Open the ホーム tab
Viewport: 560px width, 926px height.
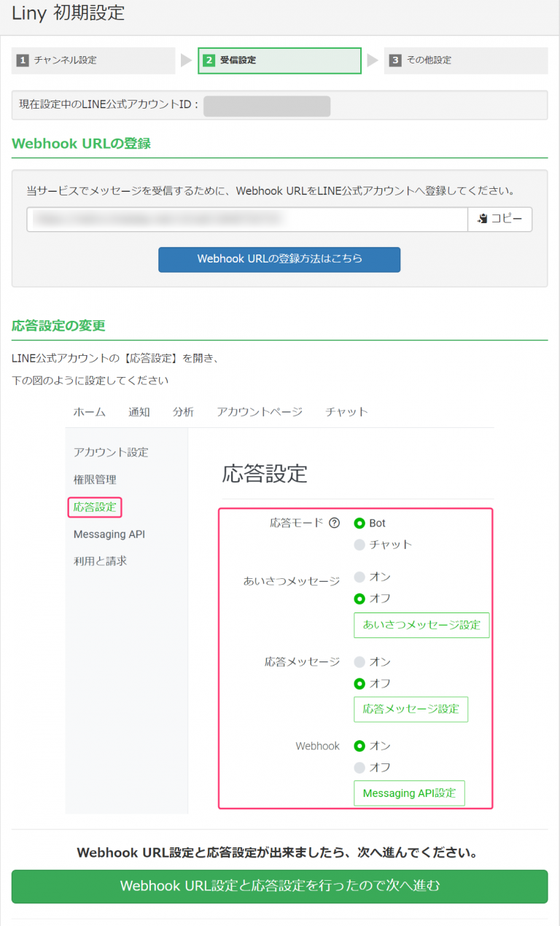pyautogui.click(x=89, y=412)
